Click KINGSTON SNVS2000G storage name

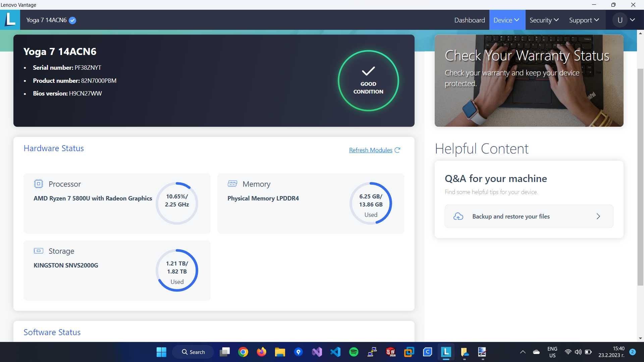(x=66, y=265)
